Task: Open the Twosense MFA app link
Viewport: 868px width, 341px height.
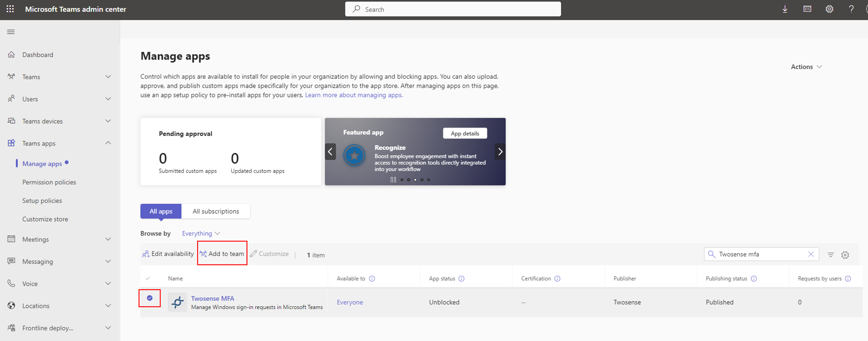Action: coord(213,298)
